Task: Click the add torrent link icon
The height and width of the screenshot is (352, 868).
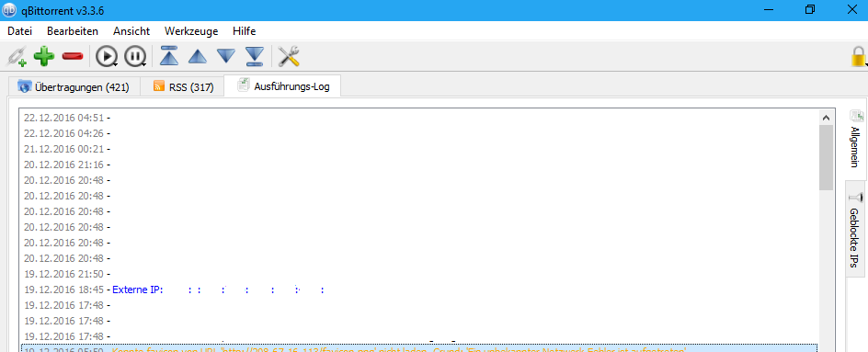Action: click(x=17, y=56)
